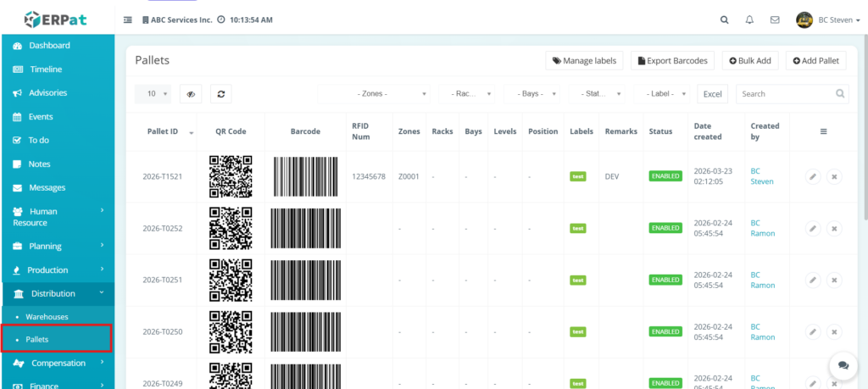Open the Zones filter dropdown
Screen dimensions: 868x389
pos(374,94)
